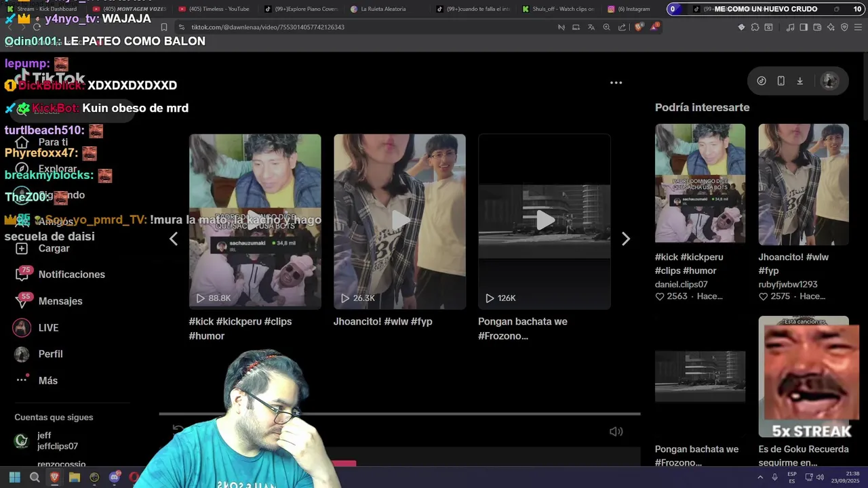Screen dimensions: 868x488
Task: Open daniel.clips07 suggested video thumbnail
Action: [x=700, y=183]
